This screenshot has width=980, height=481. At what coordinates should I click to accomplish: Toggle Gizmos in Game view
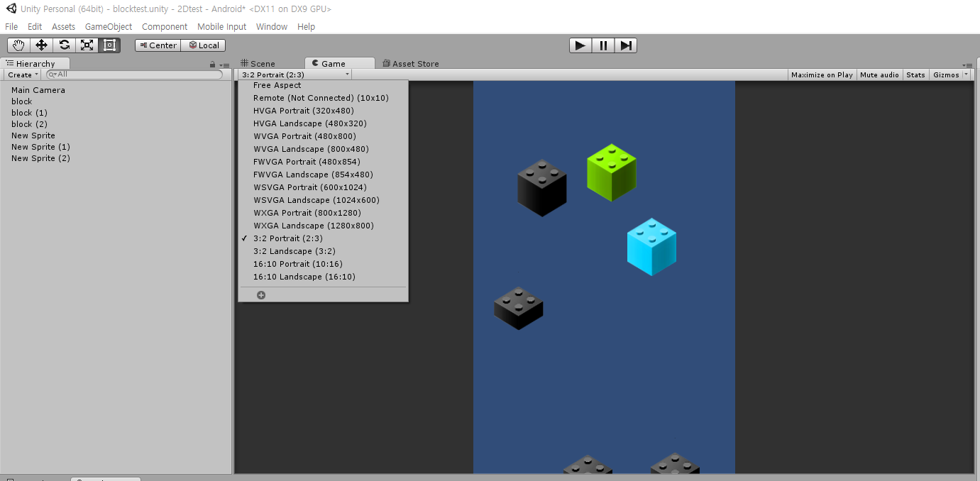coord(946,74)
